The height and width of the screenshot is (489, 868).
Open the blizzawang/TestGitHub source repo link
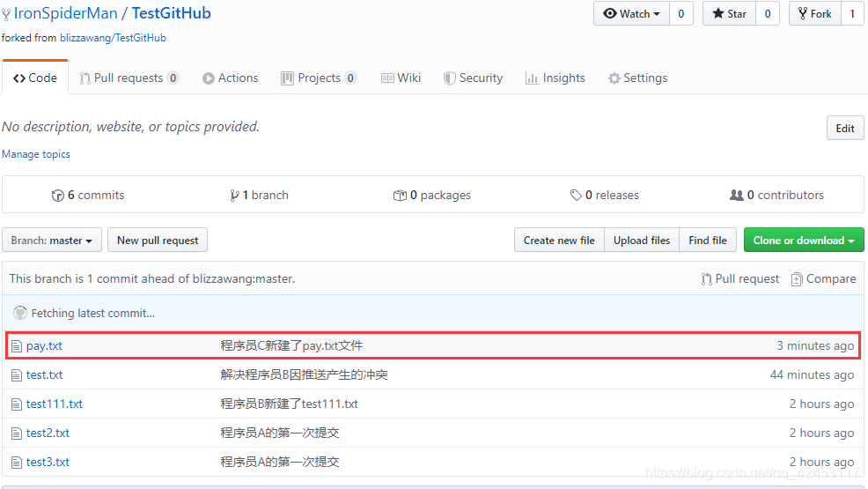[113, 38]
